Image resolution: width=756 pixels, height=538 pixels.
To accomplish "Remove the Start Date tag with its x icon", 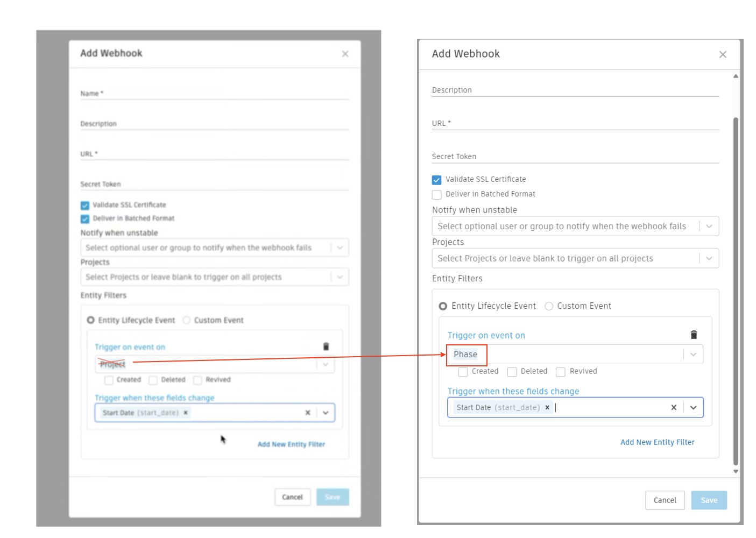I will pos(547,407).
